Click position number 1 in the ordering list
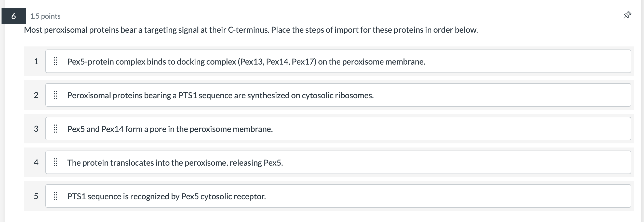Screen dimensions: 644x222 36,61
